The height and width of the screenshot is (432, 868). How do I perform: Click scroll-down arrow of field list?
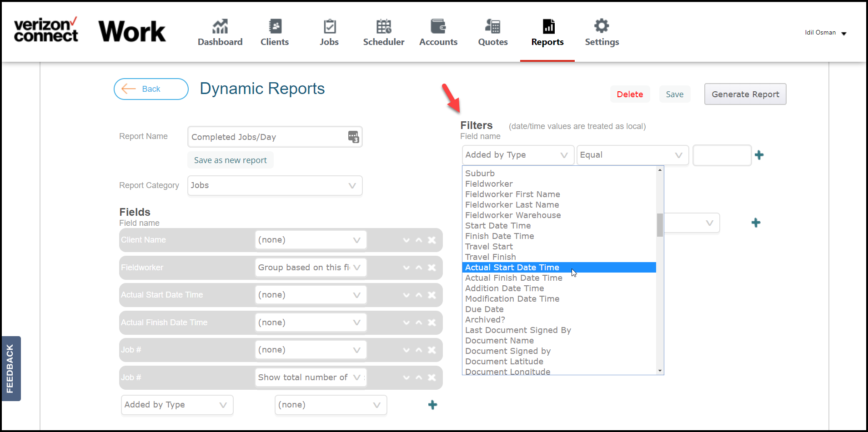(660, 371)
